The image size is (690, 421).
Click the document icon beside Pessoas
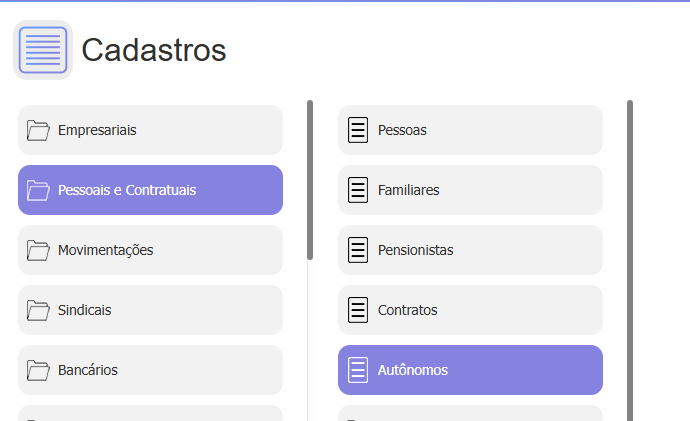pos(358,130)
